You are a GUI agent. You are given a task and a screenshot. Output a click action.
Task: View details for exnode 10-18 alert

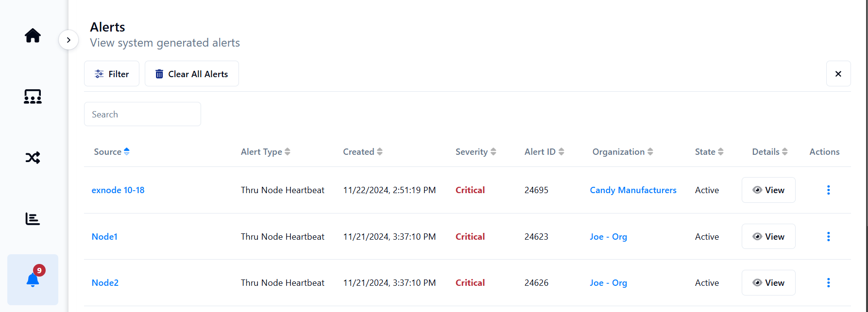click(x=768, y=190)
